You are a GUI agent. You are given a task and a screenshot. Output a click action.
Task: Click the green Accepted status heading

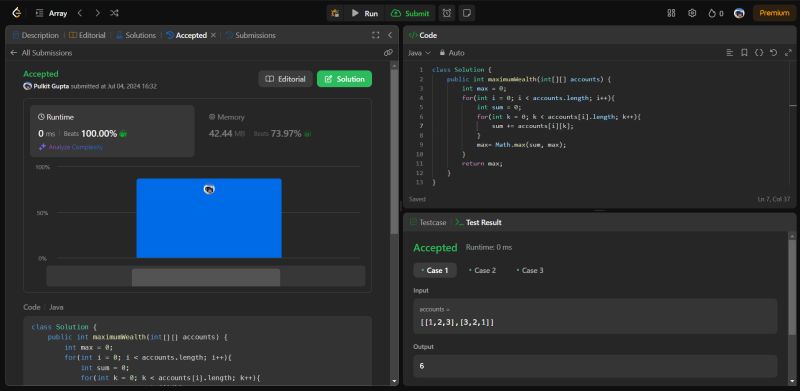[x=41, y=74]
